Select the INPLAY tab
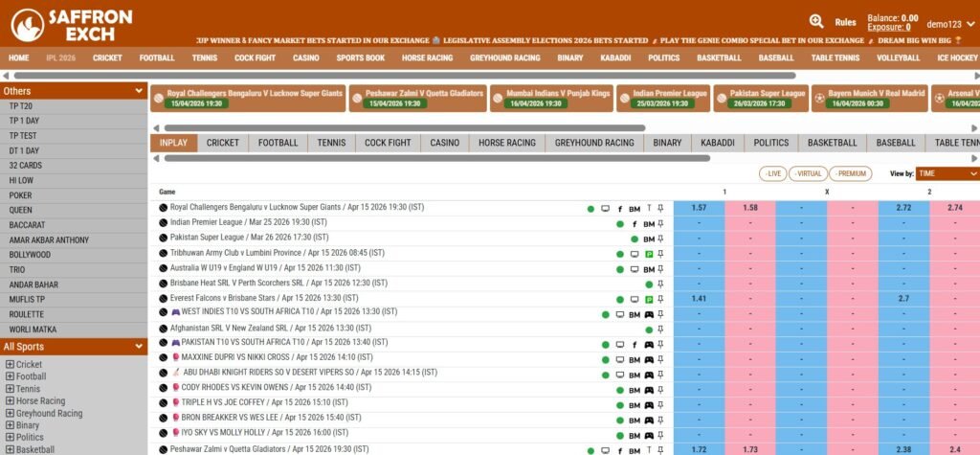This screenshot has height=455, width=980. click(x=173, y=143)
